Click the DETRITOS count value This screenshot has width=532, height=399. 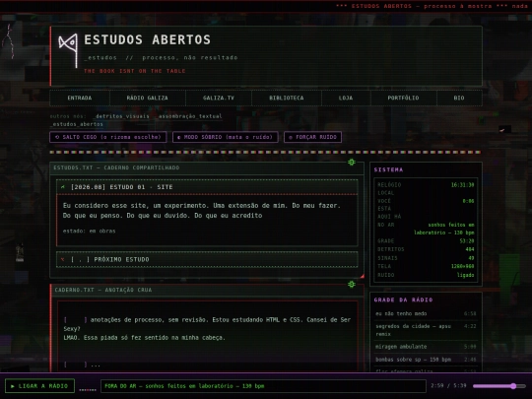tap(470, 249)
